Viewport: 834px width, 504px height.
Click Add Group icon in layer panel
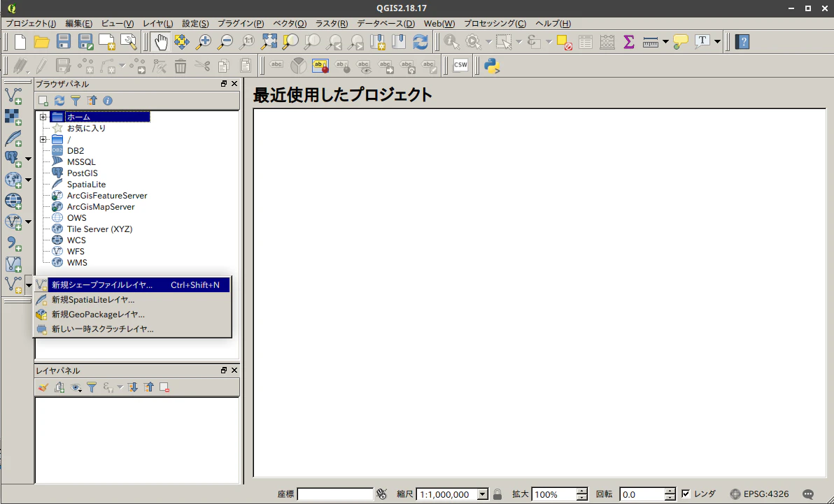click(59, 387)
